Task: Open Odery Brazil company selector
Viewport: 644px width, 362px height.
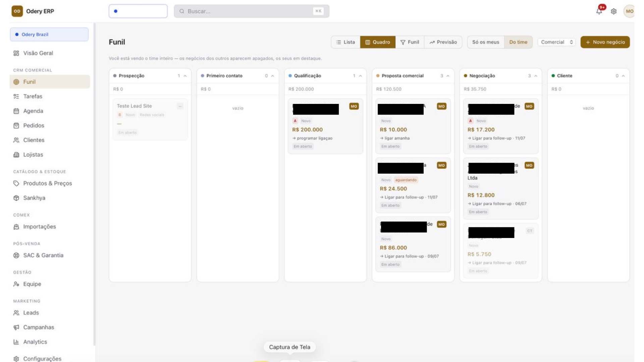Action: tap(49, 35)
